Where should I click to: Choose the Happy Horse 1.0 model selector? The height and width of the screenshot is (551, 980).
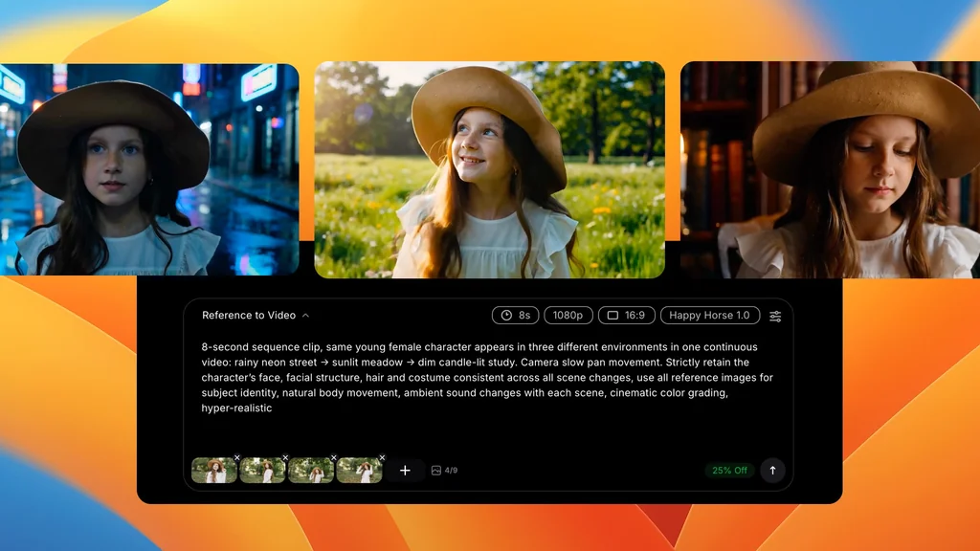click(710, 316)
